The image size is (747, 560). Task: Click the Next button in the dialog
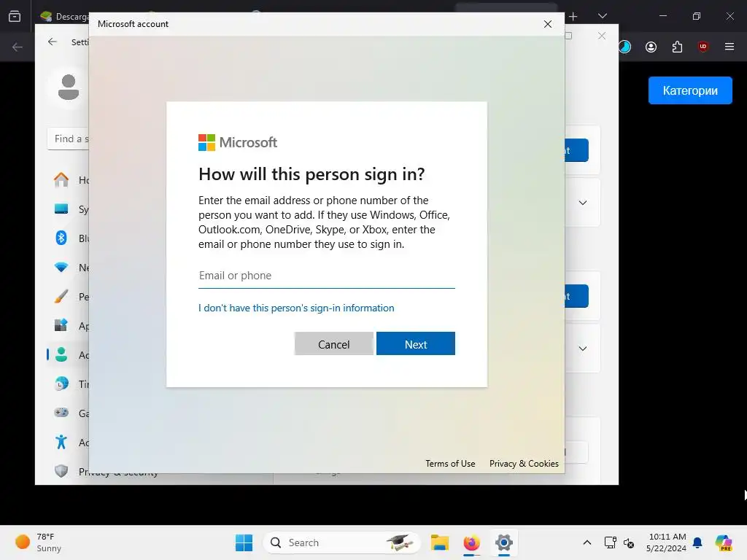(415, 344)
